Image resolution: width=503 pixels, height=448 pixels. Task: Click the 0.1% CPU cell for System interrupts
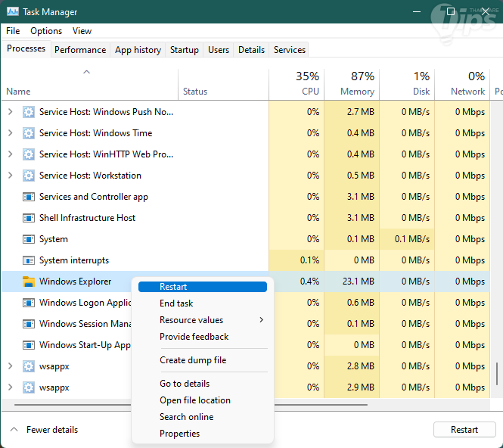(297, 260)
